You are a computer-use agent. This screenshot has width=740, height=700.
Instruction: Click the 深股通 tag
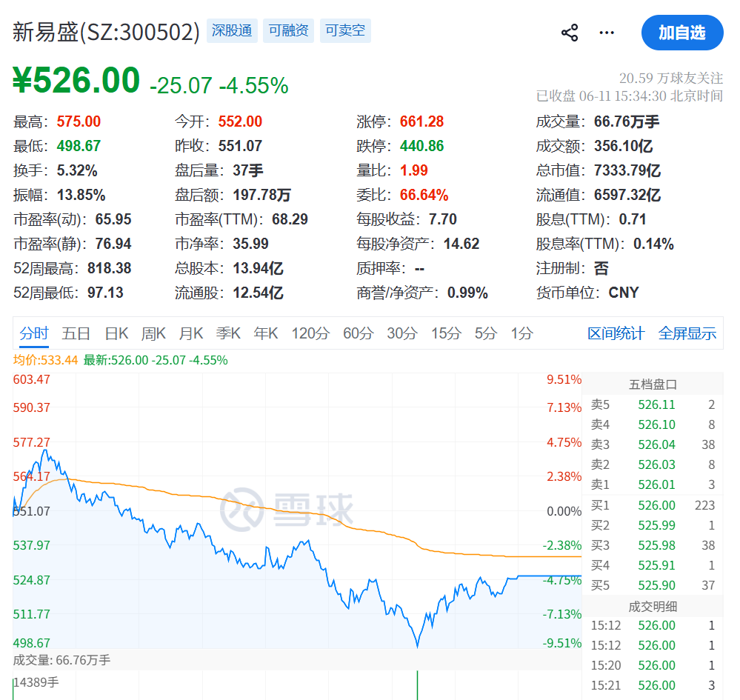[232, 30]
